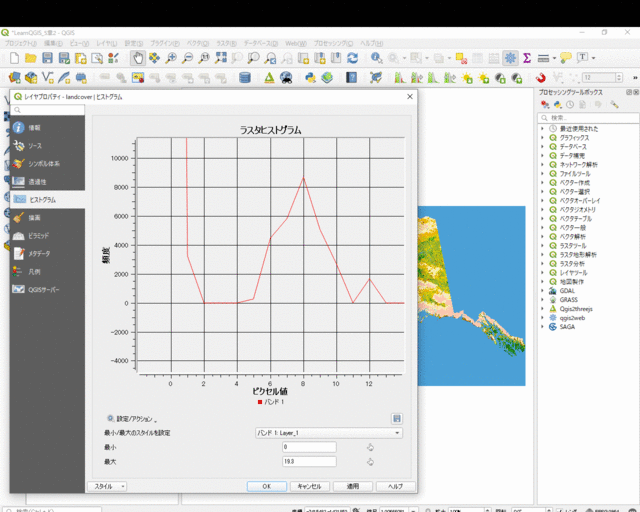Open the プラグイン menu

point(164,43)
